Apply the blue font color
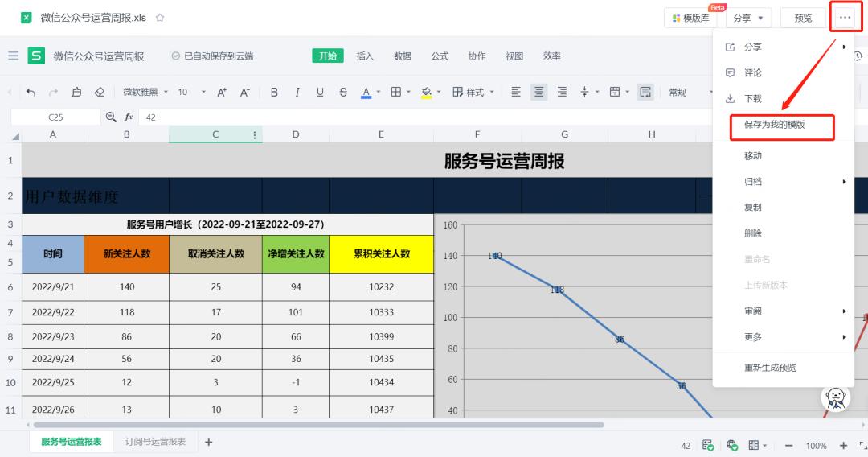Image resolution: width=868 pixels, height=457 pixels. tap(366, 93)
